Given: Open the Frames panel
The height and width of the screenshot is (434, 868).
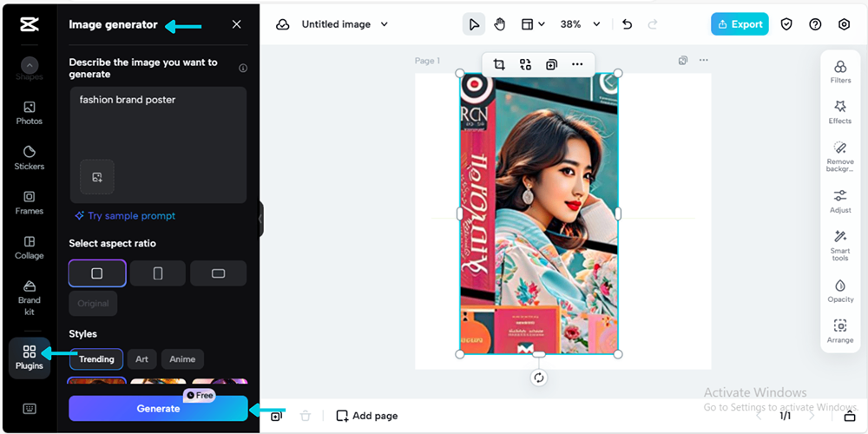Looking at the screenshot, I should click(x=30, y=202).
